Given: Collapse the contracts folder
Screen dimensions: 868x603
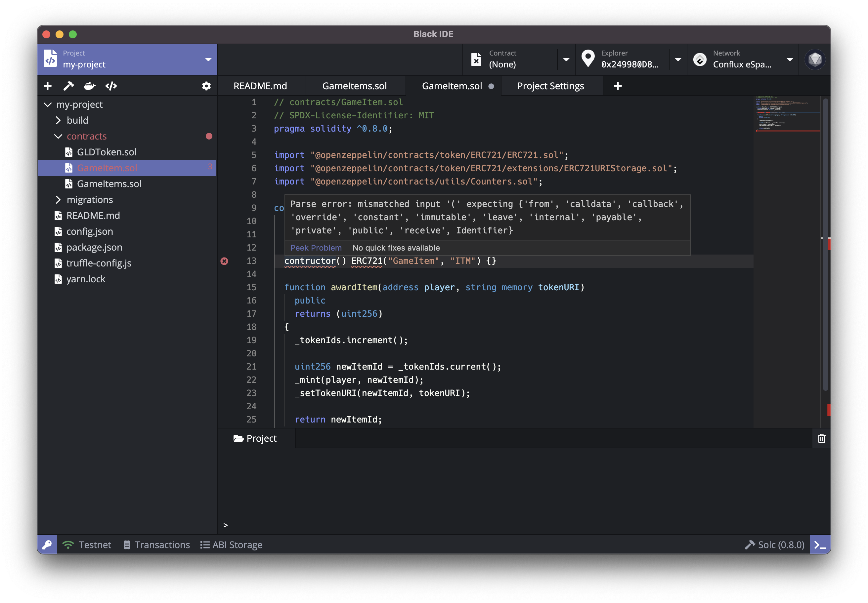Looking at the screenshot, I should (58, 137).
